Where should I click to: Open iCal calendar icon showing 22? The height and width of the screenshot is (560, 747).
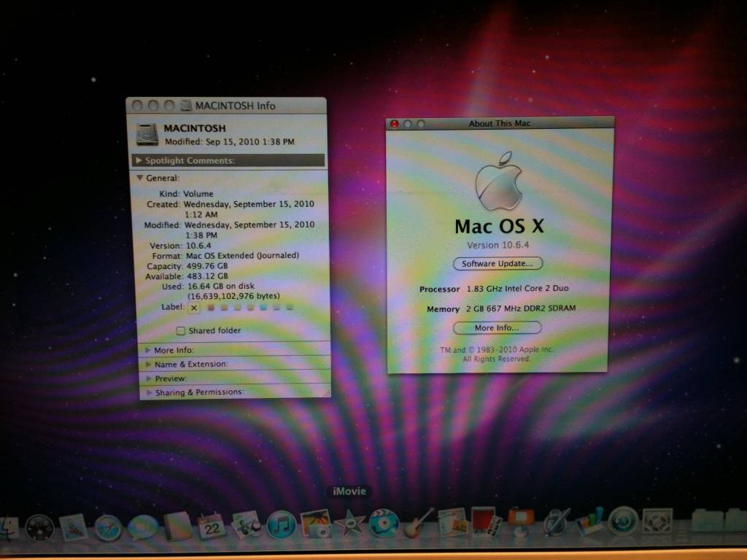(212, 526)
